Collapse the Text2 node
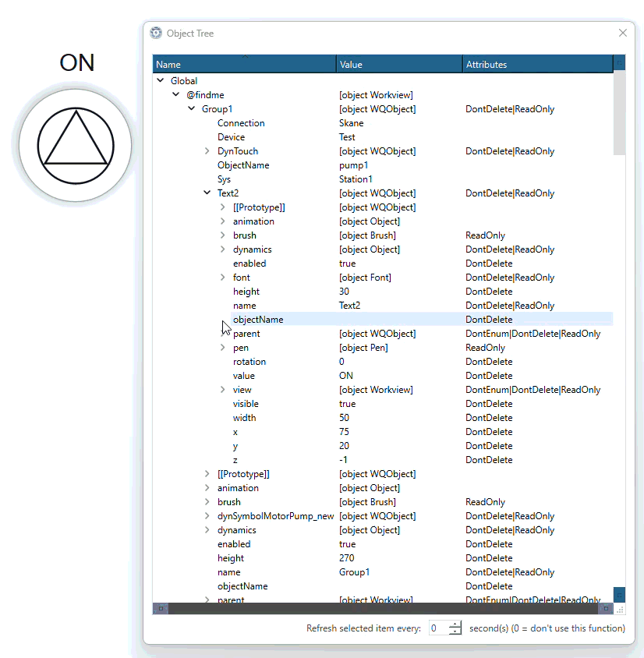This screenshot has width=644, height=658. pos(207,193)
